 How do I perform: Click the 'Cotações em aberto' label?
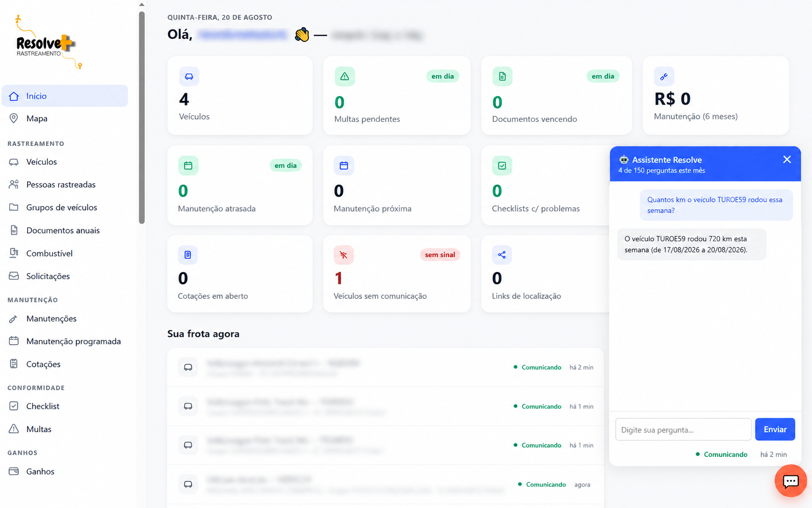[x=213, y=296]
